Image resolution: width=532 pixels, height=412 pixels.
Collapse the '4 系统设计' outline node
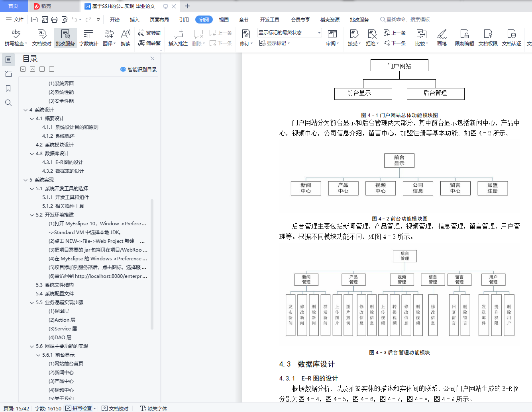click(26, 110)
